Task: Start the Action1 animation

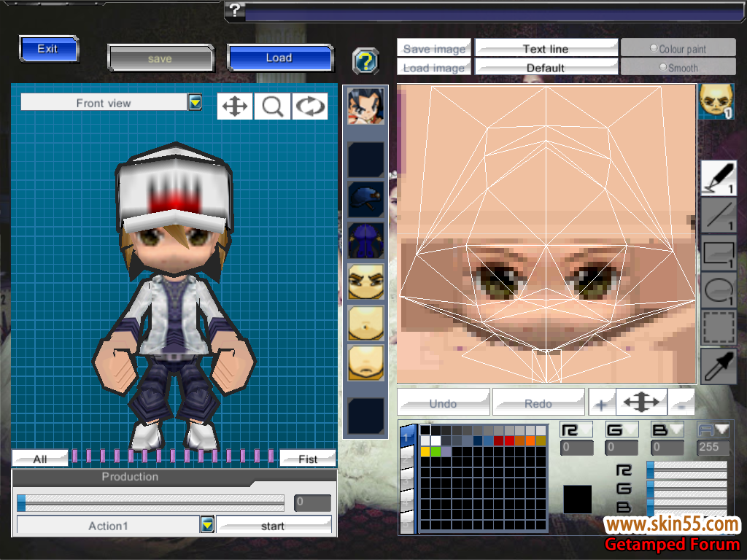Action: pyautogui.click(x=274, y=525)
